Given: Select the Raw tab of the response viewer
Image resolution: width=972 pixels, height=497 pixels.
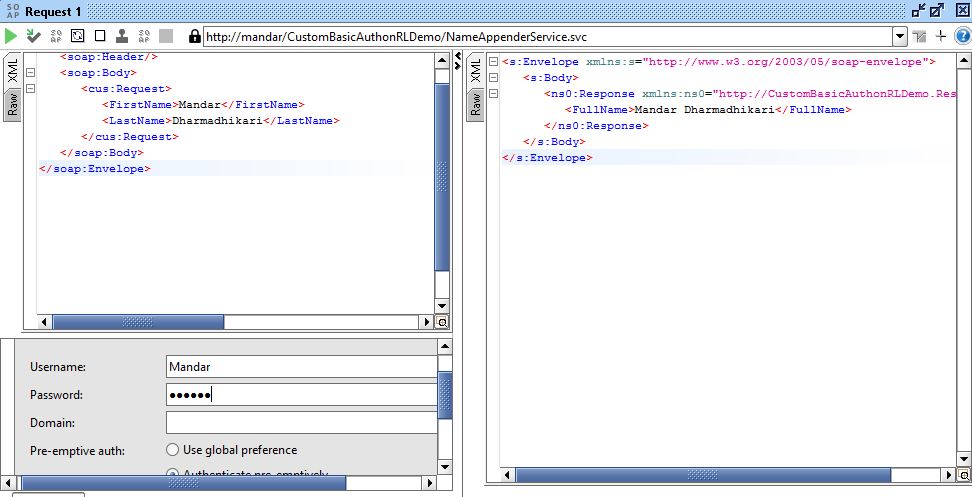Looking at the screenshot, I should pos(475,105).
